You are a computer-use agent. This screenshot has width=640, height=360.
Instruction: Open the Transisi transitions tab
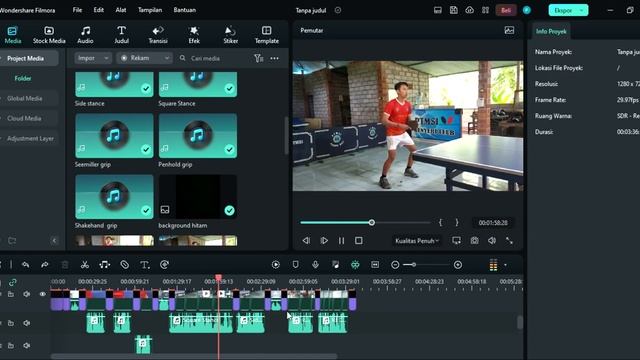tap(158, 35)
